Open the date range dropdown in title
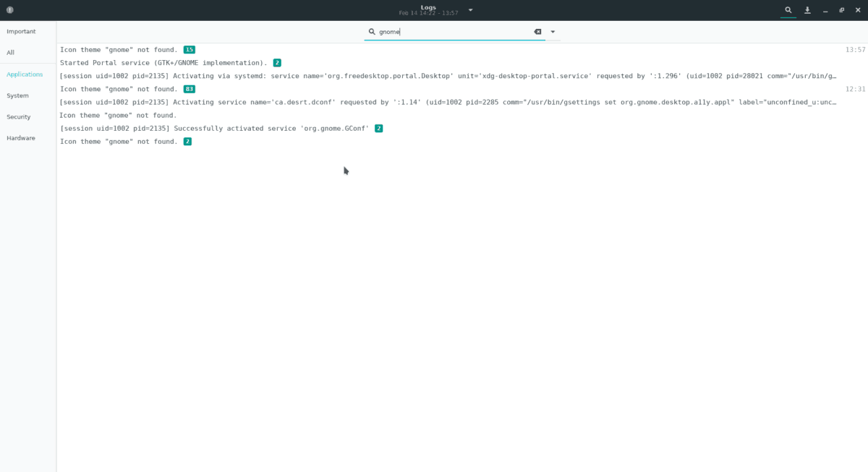868x472 pixels. pos(471,10)
